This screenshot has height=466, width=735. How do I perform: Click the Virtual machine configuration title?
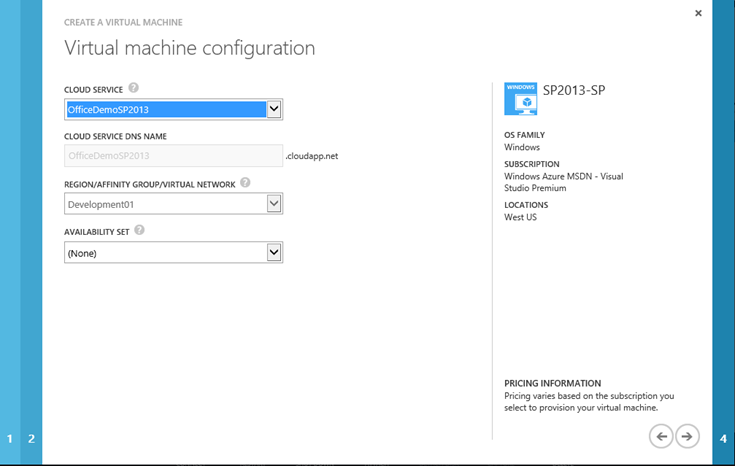pos(189,48)
